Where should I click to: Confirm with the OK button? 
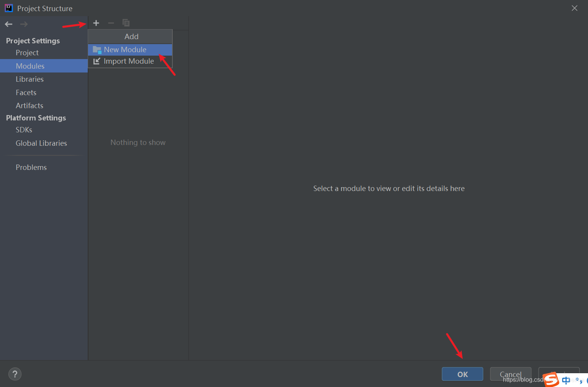462,374
